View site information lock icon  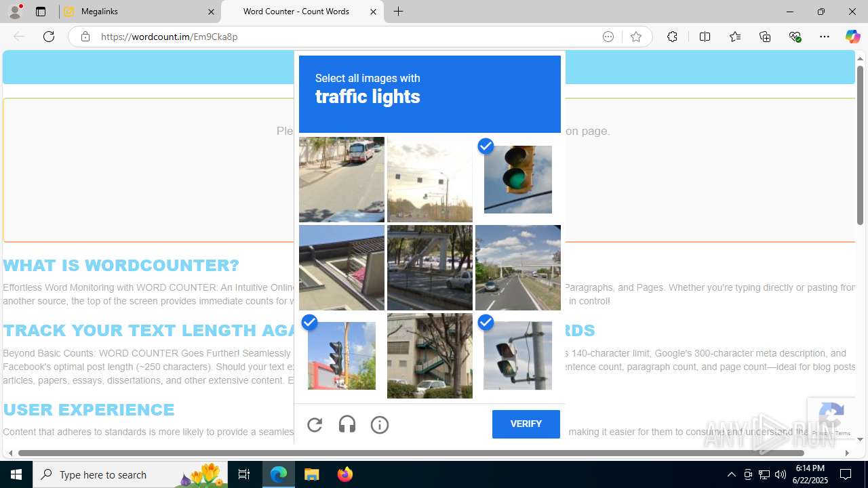[85, 37]
